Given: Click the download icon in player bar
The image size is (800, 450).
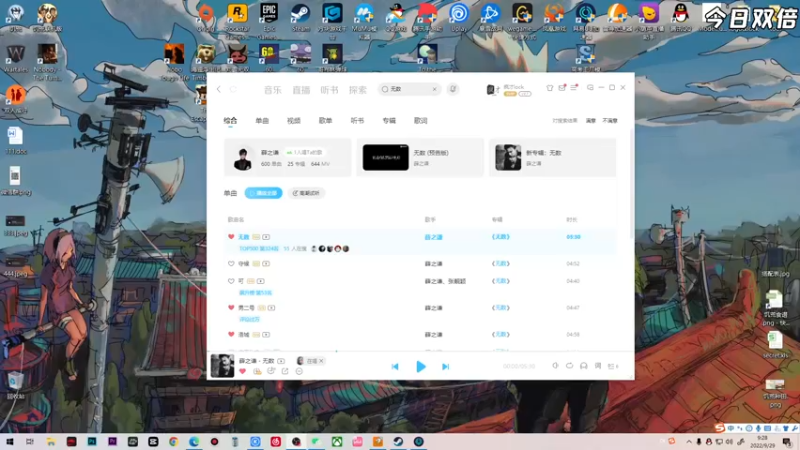Looking at the screenshot, I should [257, 371].
